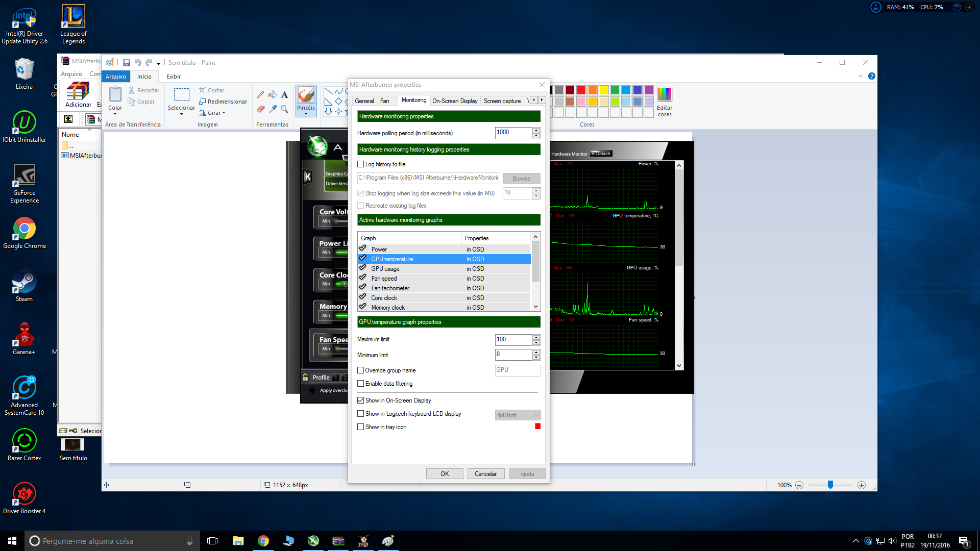Click File Explorer icon on taskbar
This screenshot has height=551, width=980.
pos(238,541)
